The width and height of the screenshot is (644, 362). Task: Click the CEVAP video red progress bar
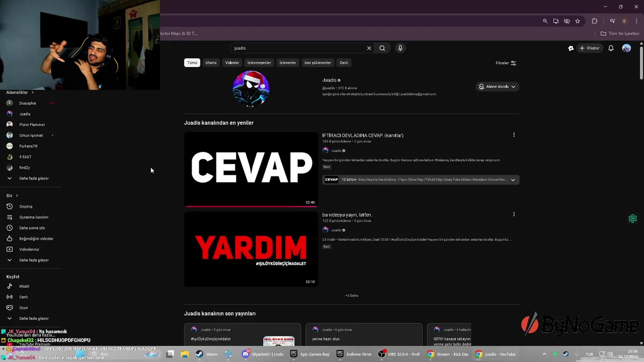(251, 206)
